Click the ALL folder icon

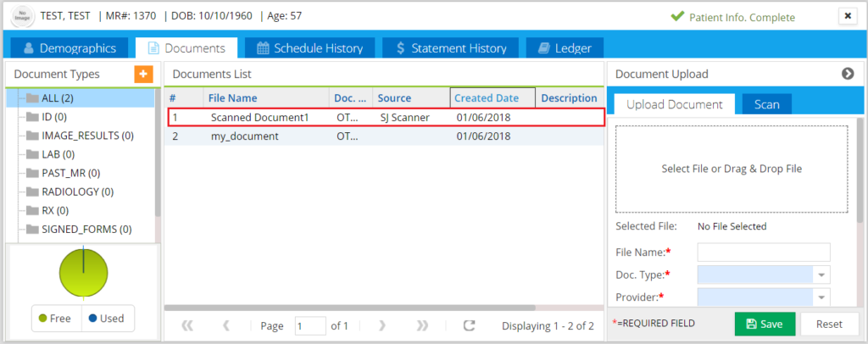(32, 98)
